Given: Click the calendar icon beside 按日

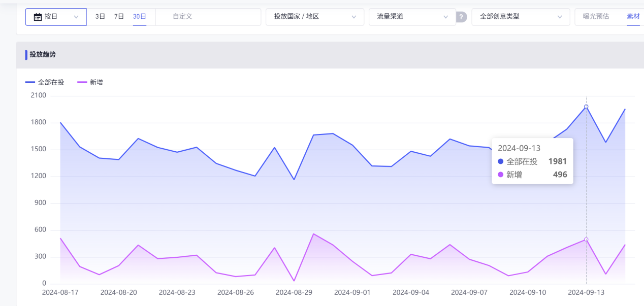Looking at the screenshot, I should [38, 17].
